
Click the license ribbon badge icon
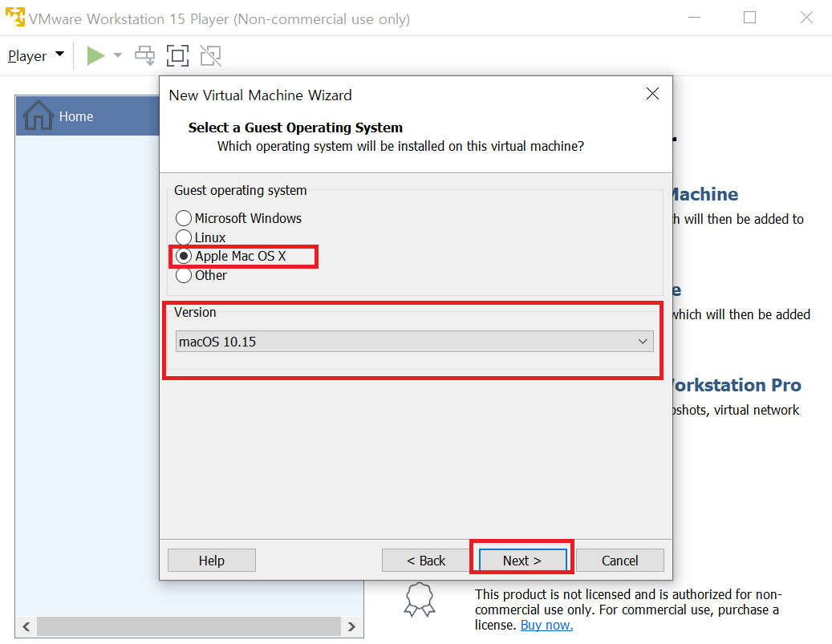[420, 601]
